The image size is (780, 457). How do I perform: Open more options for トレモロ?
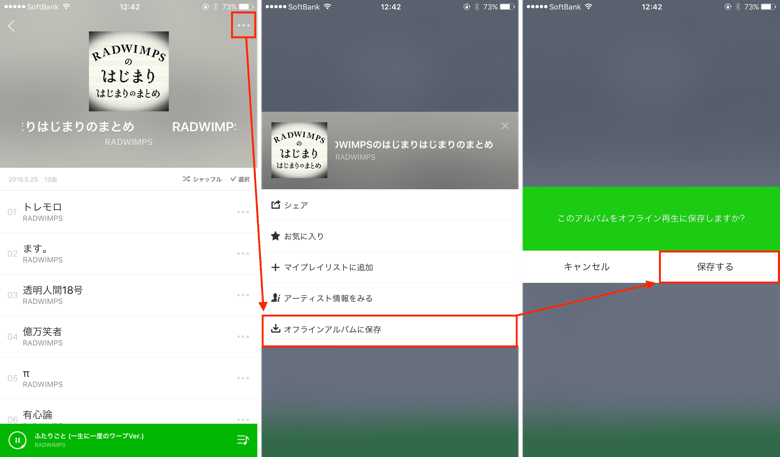pyautogui.click(x=243, y=212)
